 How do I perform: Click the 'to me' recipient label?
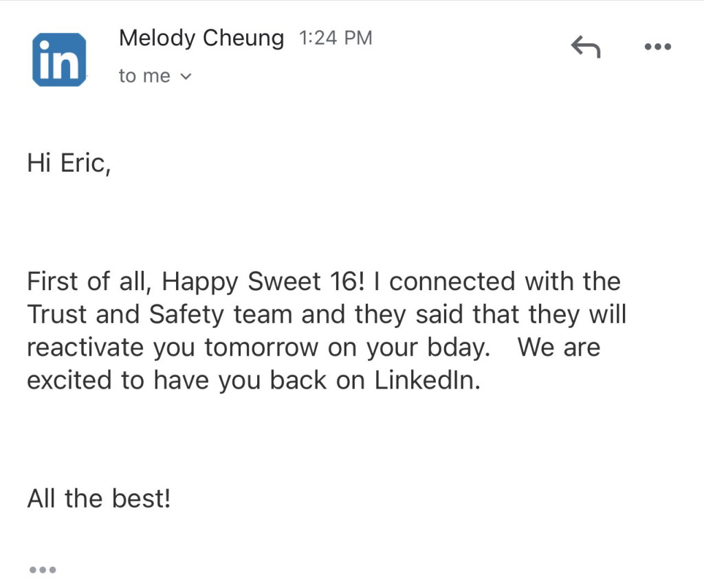(144, 76)
